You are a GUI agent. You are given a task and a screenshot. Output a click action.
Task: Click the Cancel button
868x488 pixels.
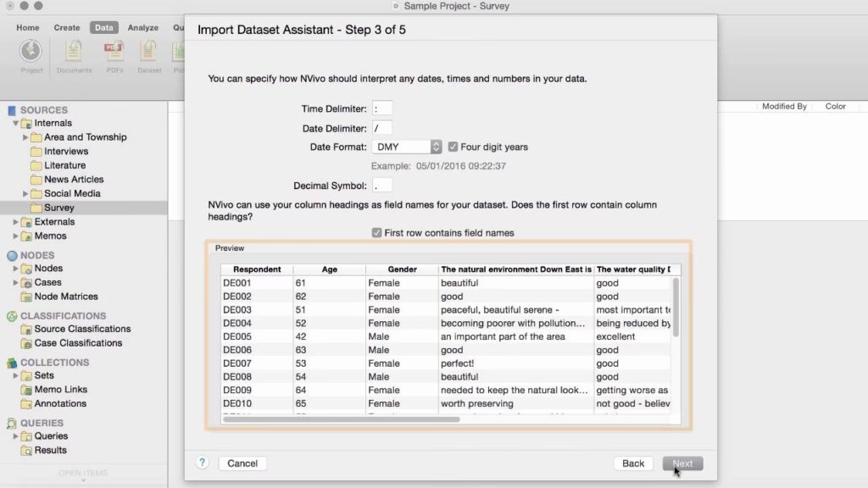tap(242, 463)
